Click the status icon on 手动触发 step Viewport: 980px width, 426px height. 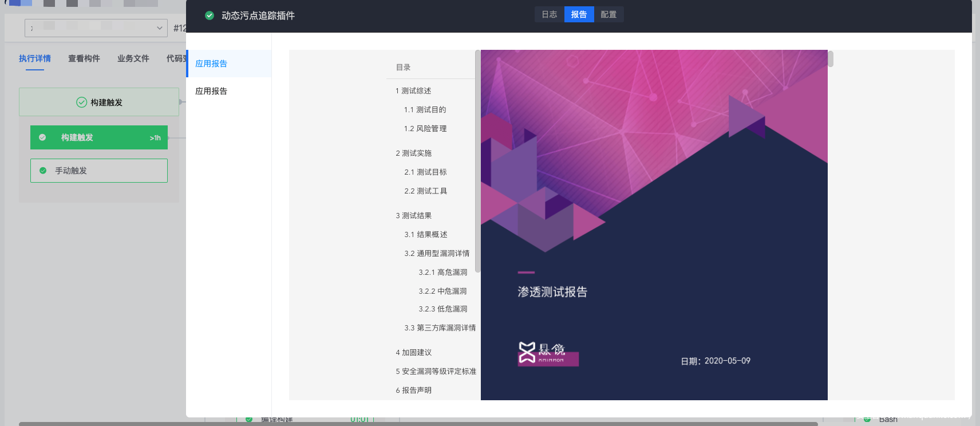[x=43, y=171]
